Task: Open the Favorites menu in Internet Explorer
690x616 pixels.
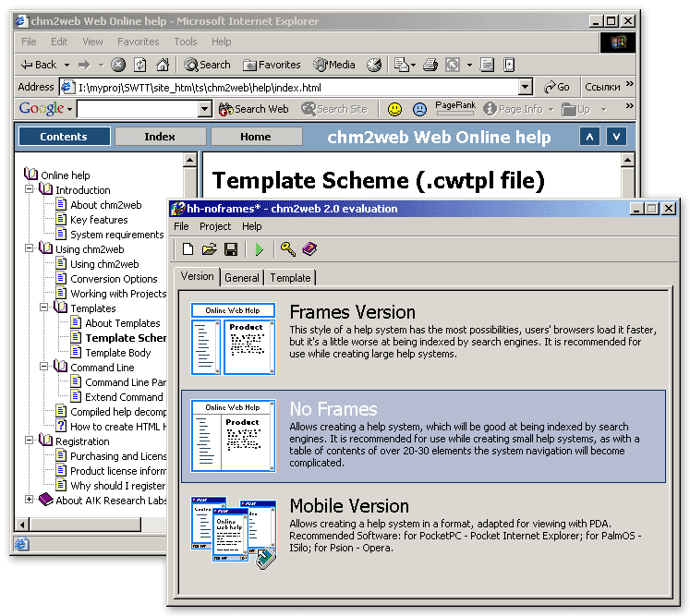Action: click(139, 42)
